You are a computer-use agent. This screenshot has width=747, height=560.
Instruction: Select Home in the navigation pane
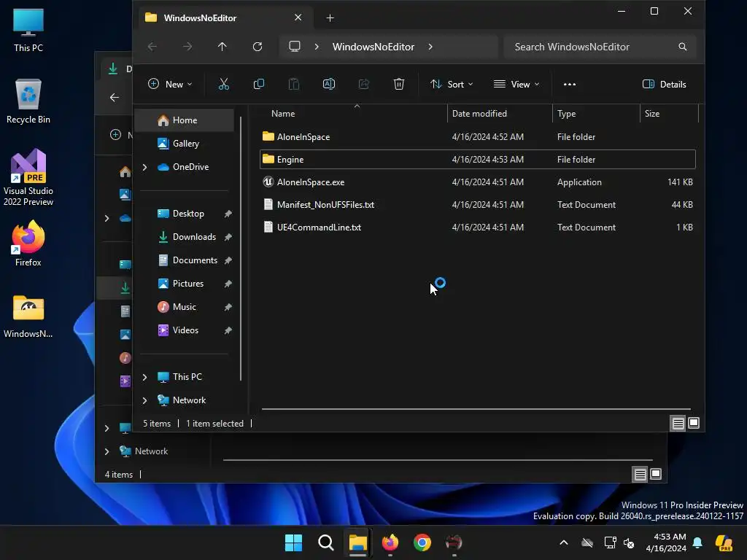tap(185, 120)
